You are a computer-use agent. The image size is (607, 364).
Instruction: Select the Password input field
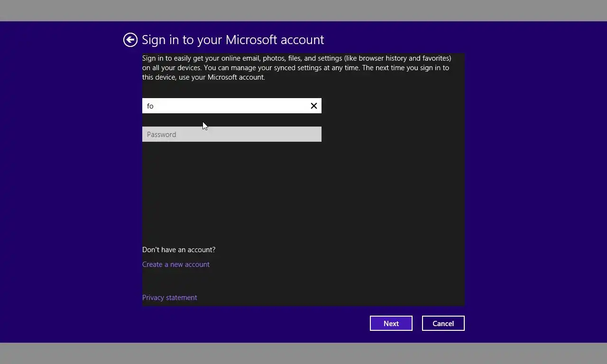(x=232, y=134)
